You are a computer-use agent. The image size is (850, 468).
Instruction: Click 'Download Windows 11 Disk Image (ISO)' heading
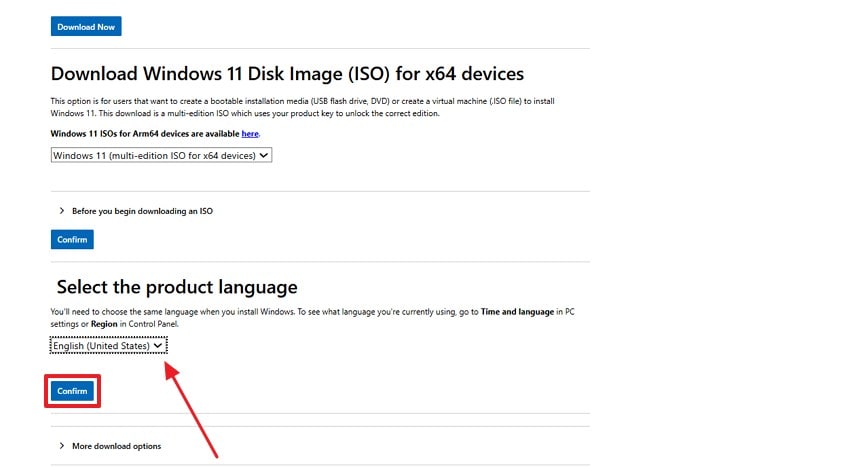tap(287, 74)
